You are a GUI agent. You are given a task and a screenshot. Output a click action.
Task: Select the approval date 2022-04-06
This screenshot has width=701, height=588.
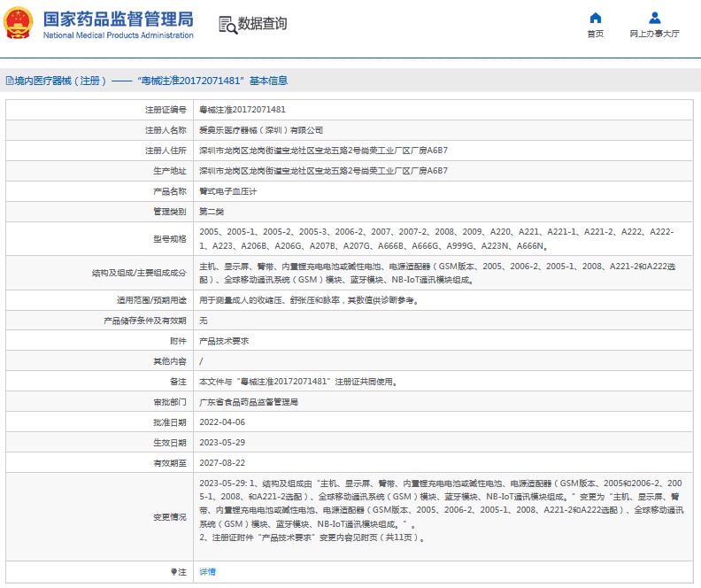222,422
